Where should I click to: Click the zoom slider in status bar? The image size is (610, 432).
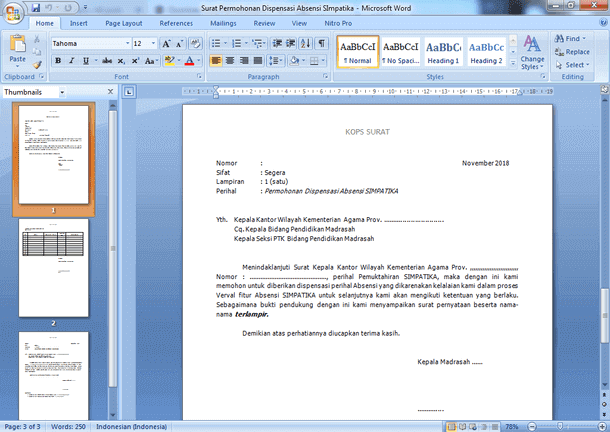(562, 426)
